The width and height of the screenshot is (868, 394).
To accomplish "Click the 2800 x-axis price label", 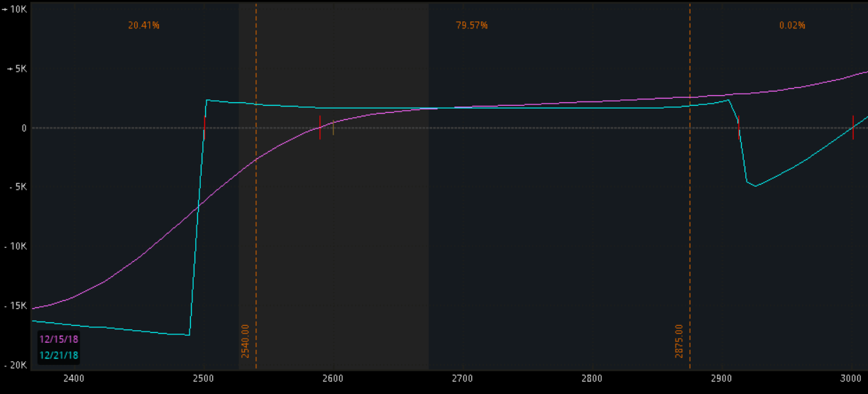I will pos(592,379).
